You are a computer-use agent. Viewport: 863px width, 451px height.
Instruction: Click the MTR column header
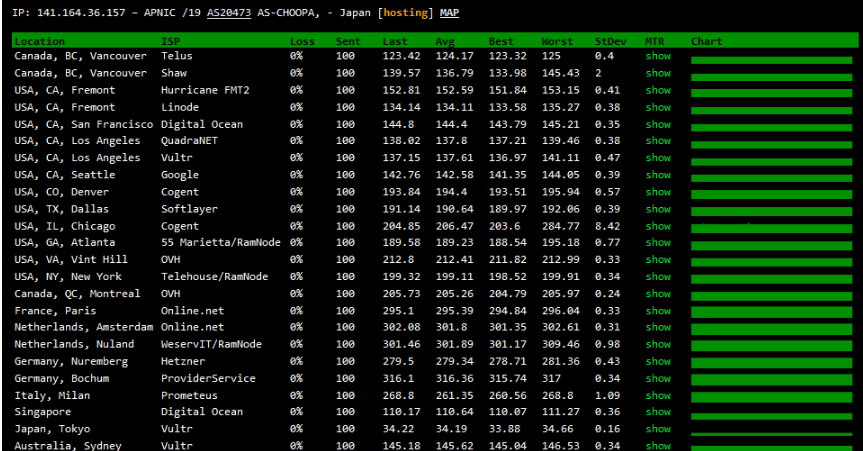655,41
